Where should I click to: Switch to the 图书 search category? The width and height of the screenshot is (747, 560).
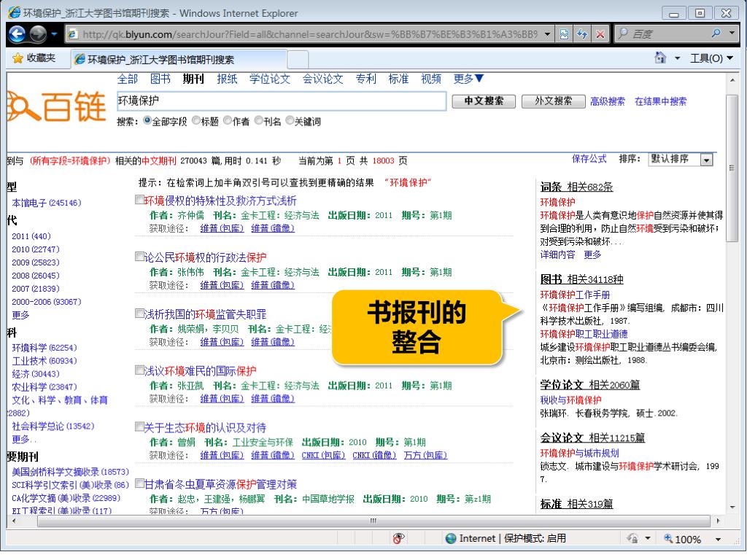point(160,79)
